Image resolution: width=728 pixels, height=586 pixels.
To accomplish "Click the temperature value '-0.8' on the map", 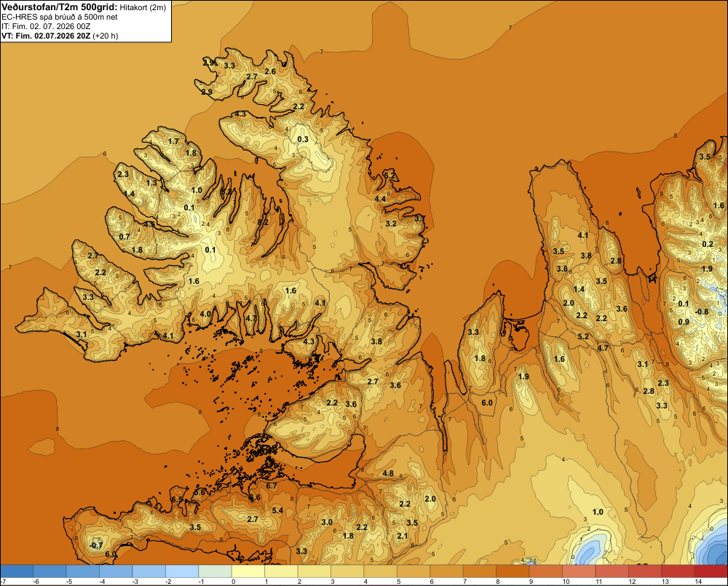I will coord(702,312).
